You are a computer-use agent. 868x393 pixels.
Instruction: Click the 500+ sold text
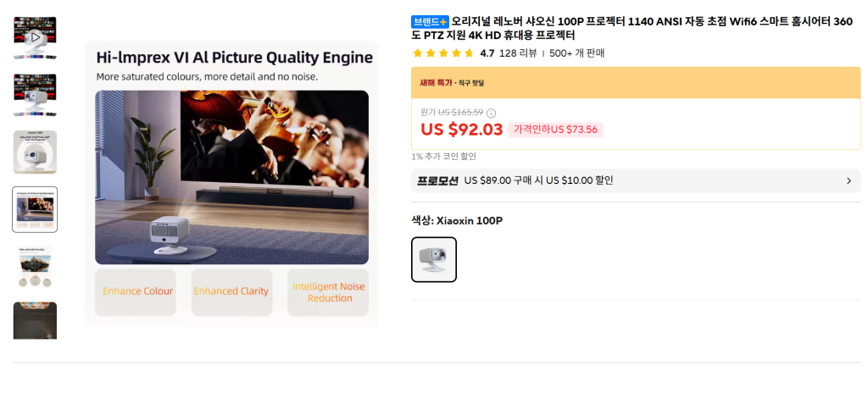pos(576,53)
